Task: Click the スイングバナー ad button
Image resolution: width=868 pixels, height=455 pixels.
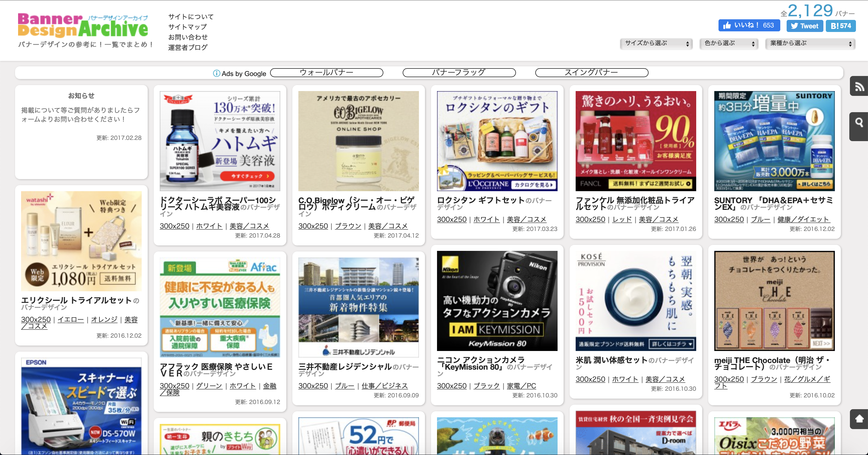Action: click(591, 72)
